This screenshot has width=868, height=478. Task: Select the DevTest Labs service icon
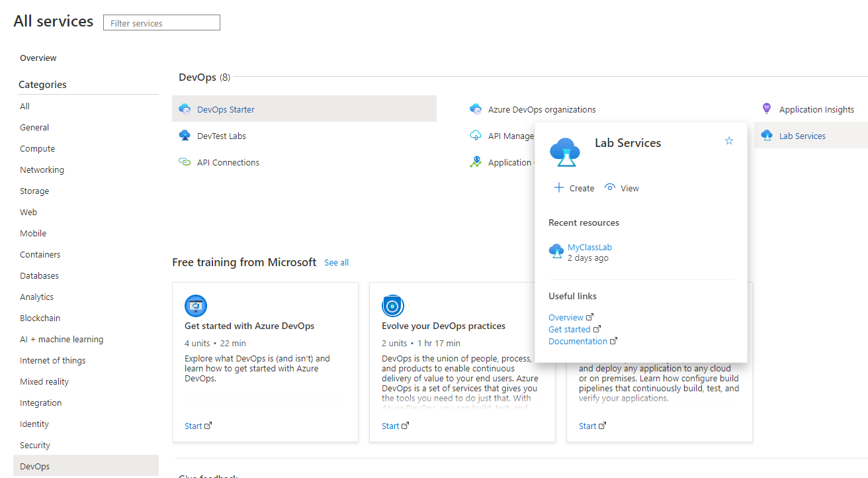pyautogui.click(x=185, y=135)
